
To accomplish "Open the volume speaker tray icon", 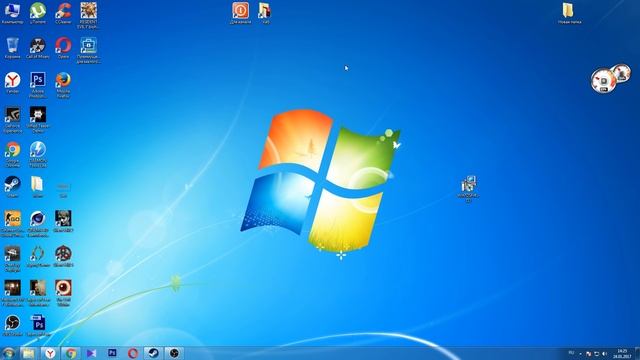I will (x=604, y=353).
